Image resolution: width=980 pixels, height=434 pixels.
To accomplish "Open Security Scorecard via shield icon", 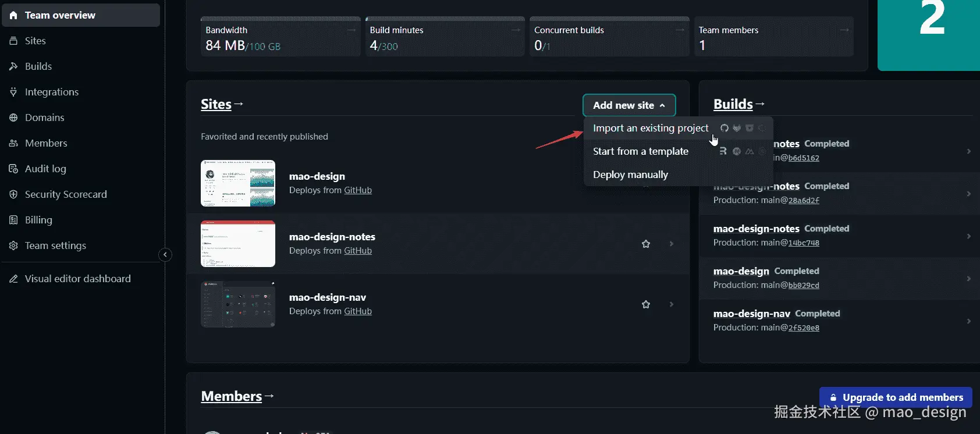I will (x=13, y=194).
